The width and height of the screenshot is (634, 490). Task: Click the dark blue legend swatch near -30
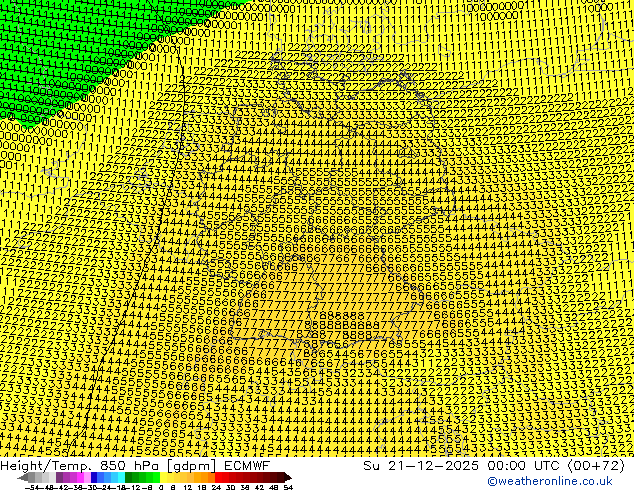(94, 477)
